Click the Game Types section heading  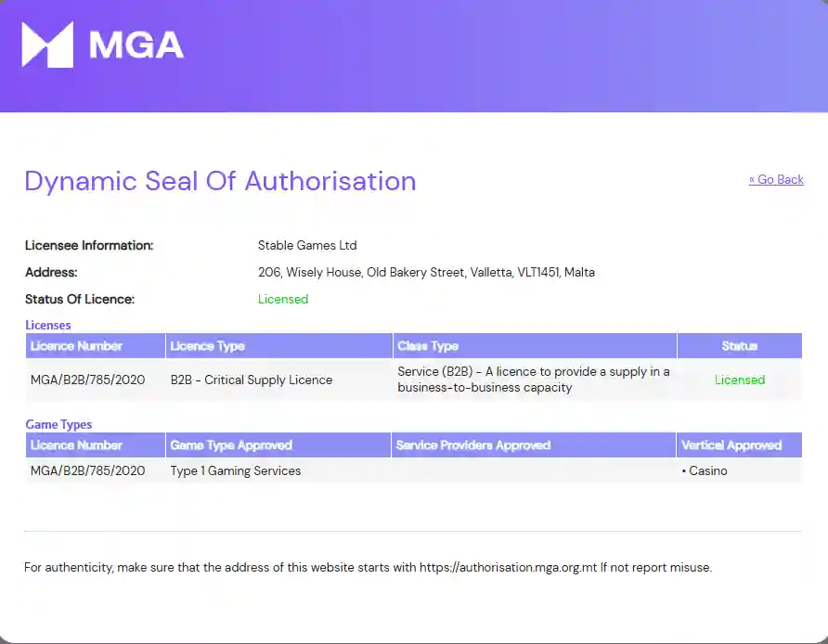[x=58, y=424]
